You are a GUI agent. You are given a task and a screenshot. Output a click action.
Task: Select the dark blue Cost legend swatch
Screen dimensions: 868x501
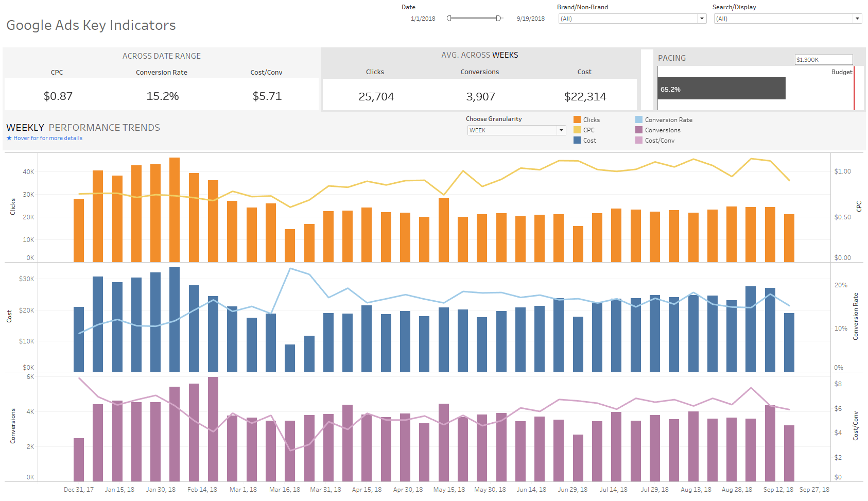[x=577, y=140]
